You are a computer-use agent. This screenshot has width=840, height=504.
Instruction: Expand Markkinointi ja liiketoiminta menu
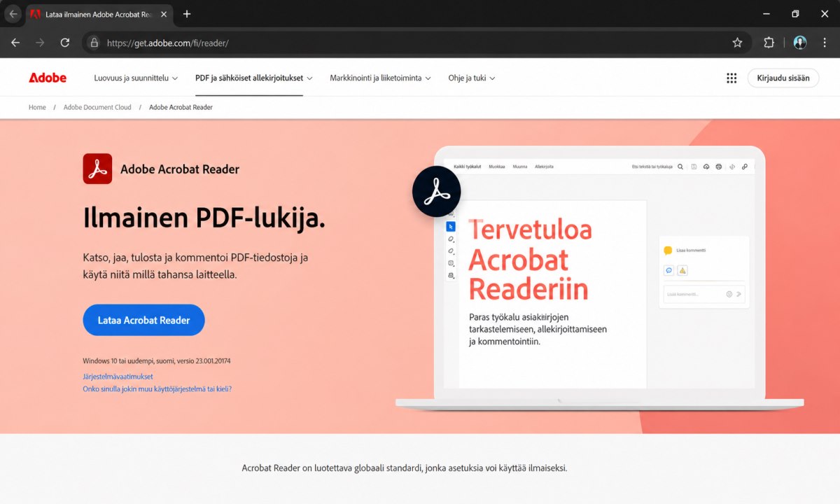pyautogui.click(x=381, y=78)
